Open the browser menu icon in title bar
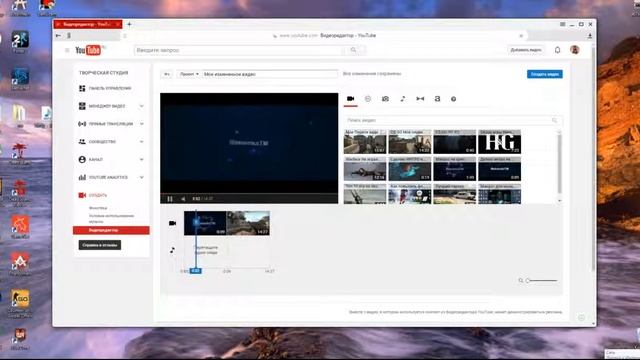 click(562, 24)
